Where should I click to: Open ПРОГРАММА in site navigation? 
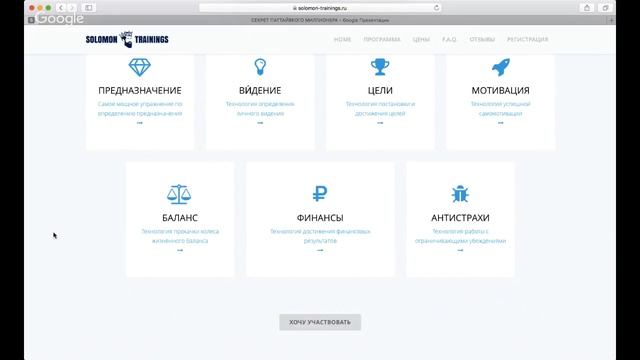(382, 39)
